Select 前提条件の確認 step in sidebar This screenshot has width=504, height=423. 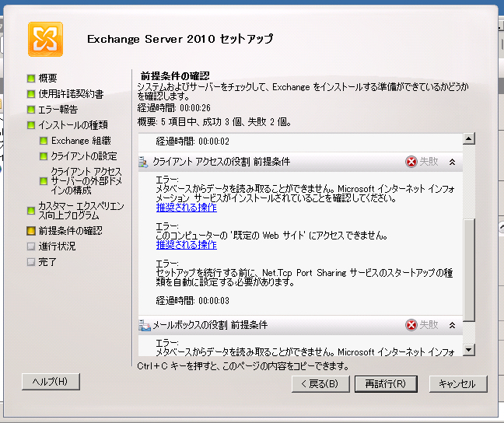coord(71,231)
